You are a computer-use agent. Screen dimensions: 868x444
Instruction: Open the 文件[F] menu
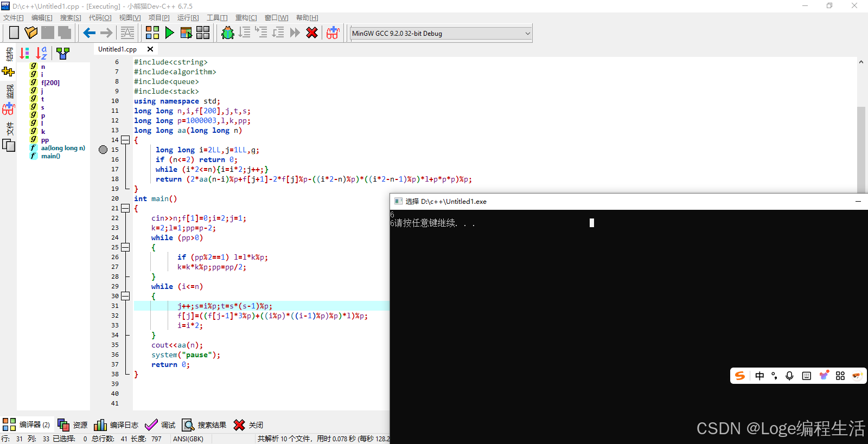pos(14,18)
